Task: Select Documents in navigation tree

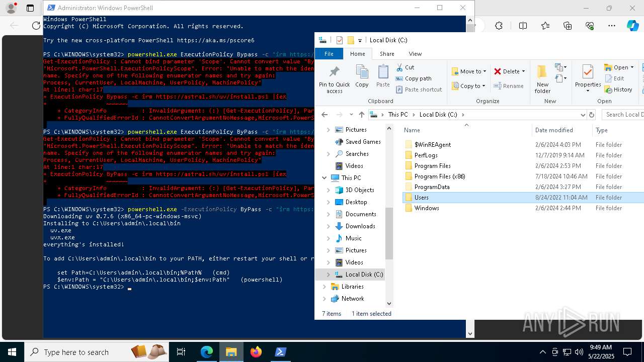Action: [x=361, y=214]
